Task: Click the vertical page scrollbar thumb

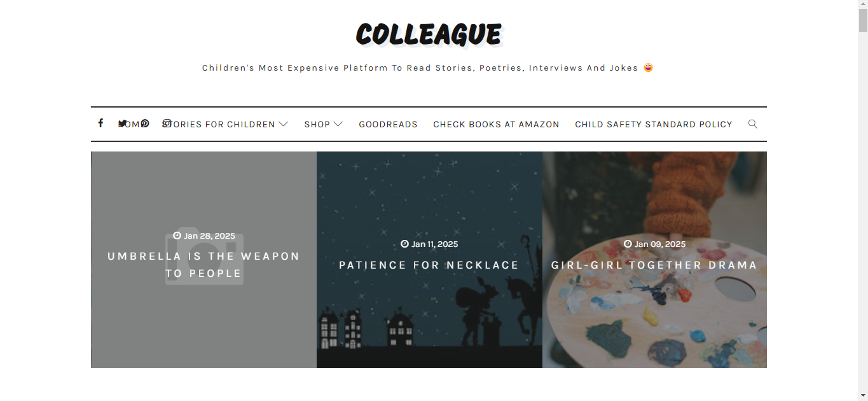Action: (863, 16)
